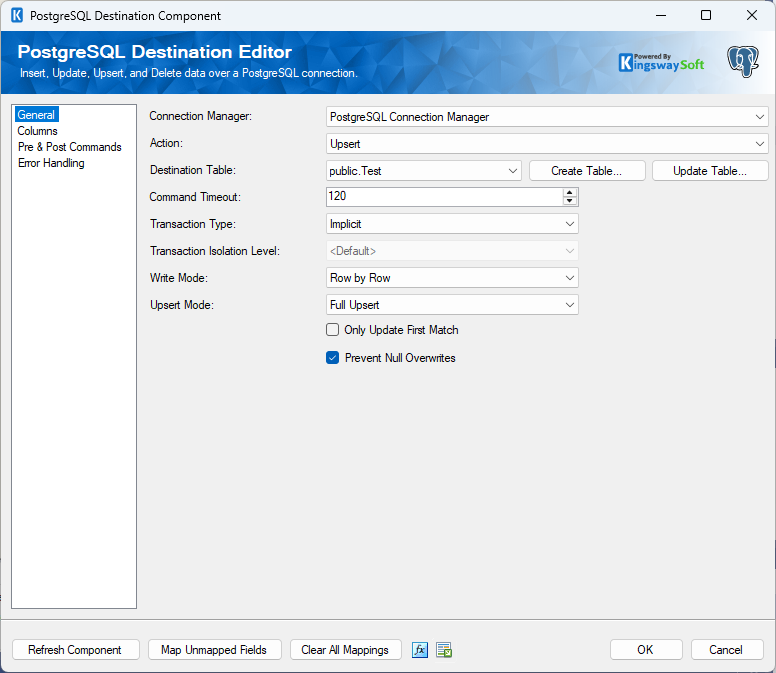Enable Only Update First Match checkbox

(333, 330)
